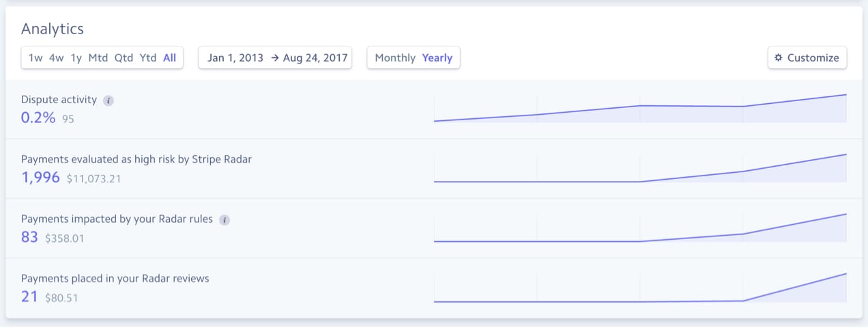This screenshot has width=868, height=328.
Task: Click the Radar reviews sparkline chart
Action: [x=640, y=288]
